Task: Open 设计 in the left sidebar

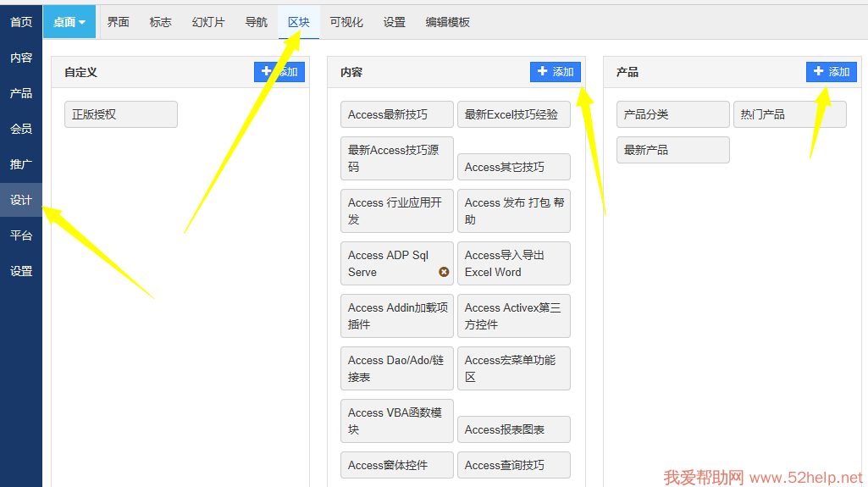Action: click(21, 200)
